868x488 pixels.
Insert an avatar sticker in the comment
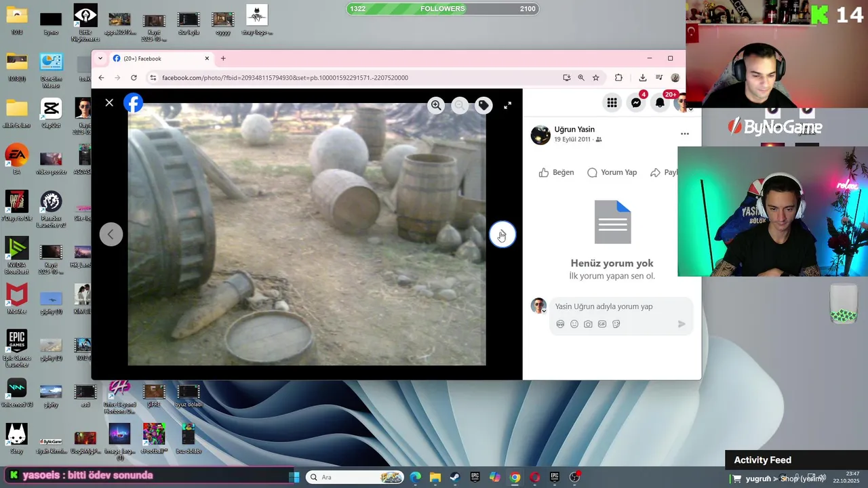point(560,324)
